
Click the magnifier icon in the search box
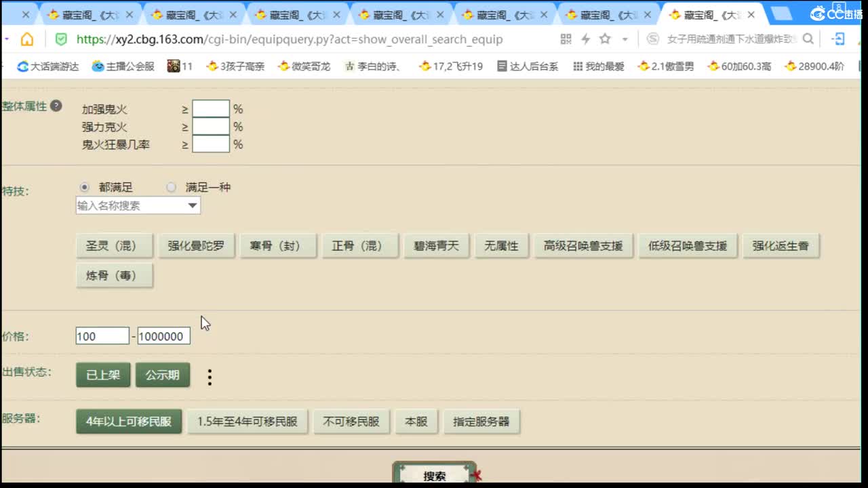[808, 38]
